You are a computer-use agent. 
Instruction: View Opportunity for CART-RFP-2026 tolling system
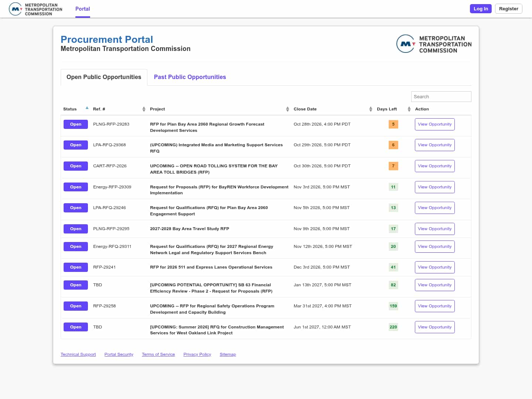pyautogui.click(x=434, y=166)
